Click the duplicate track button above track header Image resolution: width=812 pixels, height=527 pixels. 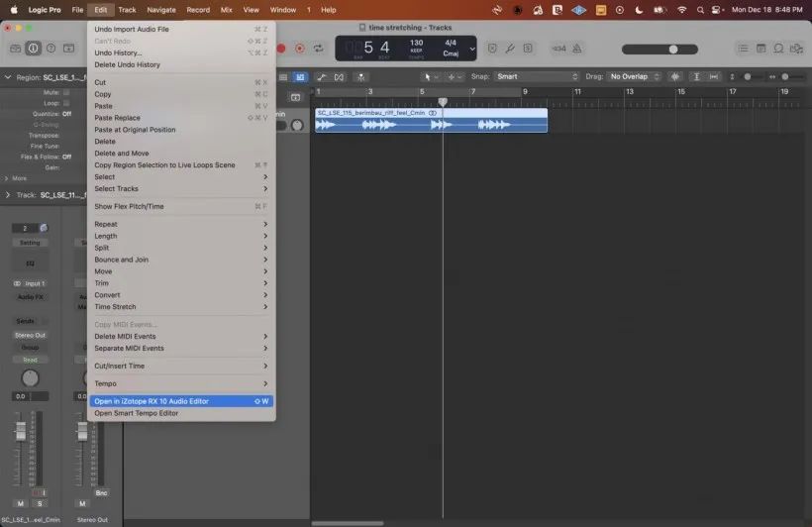(x=295, y=97)
